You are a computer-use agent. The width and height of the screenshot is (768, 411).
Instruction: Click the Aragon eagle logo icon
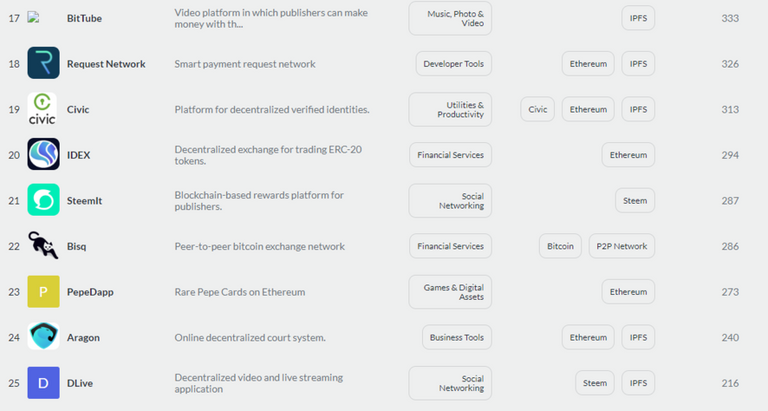[x=43, y=337]
